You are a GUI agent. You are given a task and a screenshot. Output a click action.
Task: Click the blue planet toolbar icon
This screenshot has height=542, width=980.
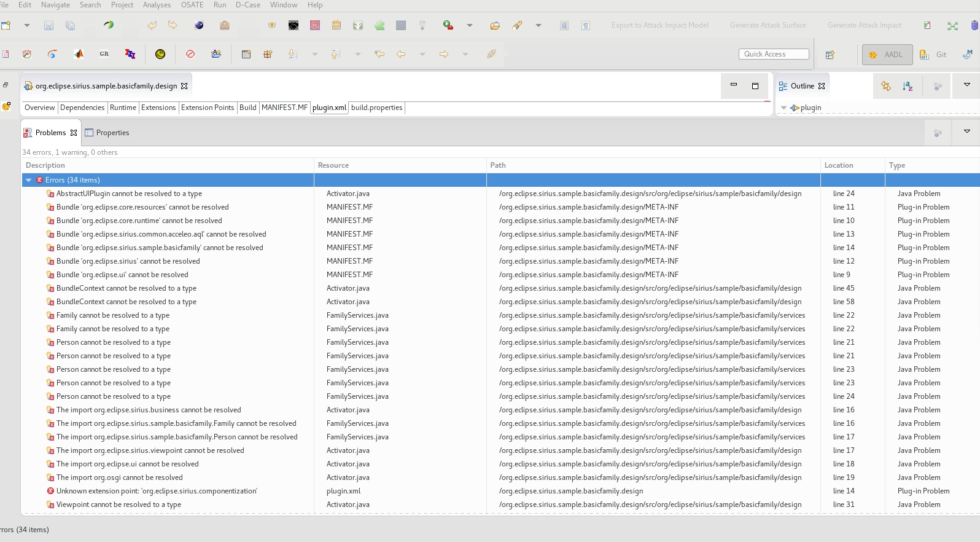tap(199, 25)
